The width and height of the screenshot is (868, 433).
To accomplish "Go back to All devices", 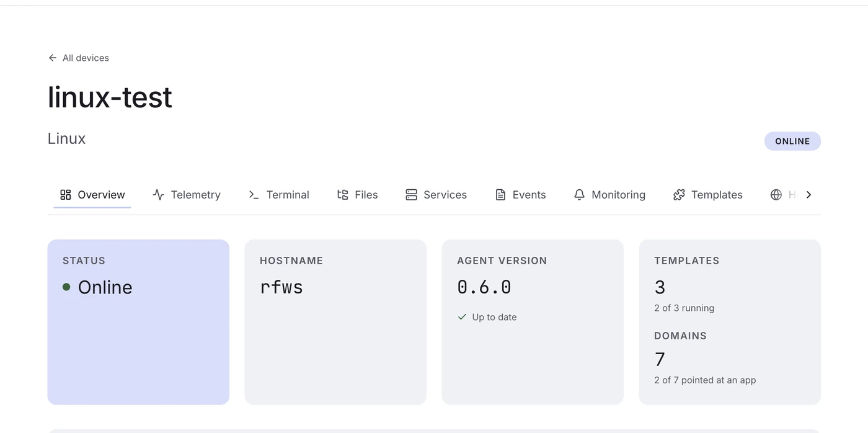I will point(79,58).
